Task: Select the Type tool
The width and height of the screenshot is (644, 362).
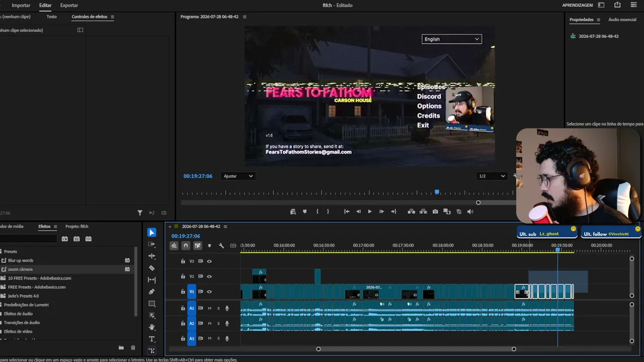Action: [152, 339]
